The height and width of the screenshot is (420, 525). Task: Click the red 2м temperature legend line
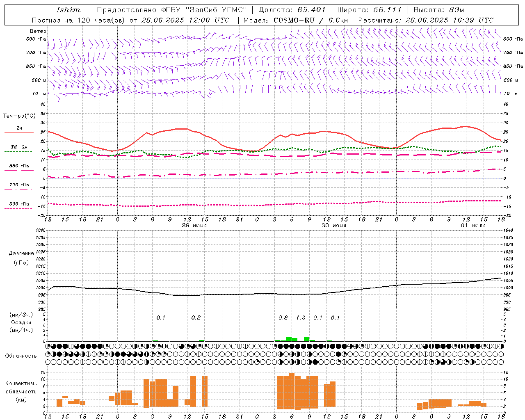(x=19, y=133)
